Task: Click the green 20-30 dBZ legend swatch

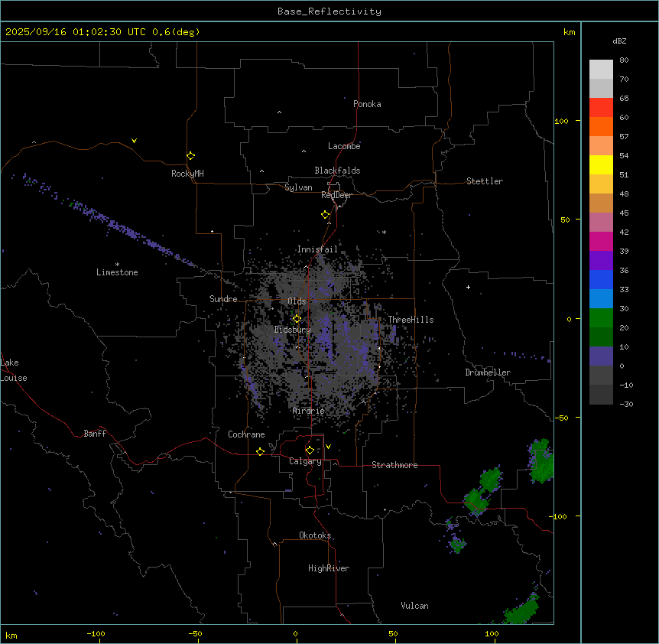Action: pos(601,318)
